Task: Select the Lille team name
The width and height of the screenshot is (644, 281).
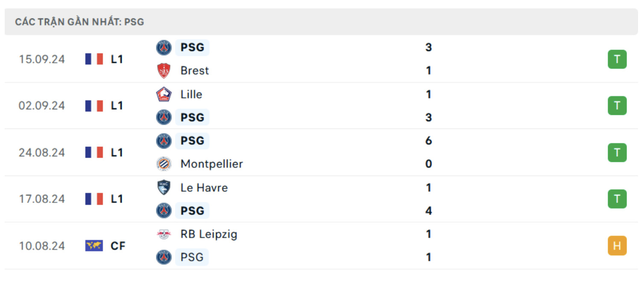Action: click(x=191, y=94)
